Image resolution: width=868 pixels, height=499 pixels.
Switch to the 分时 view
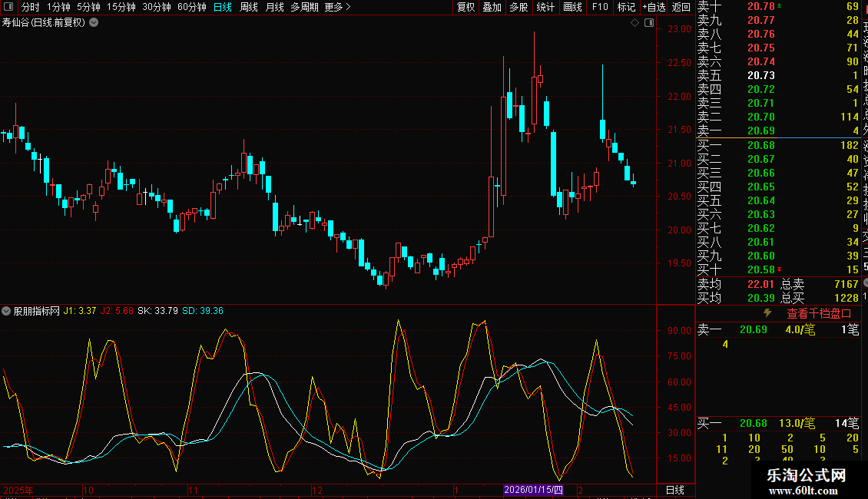[x=31, y=7]
